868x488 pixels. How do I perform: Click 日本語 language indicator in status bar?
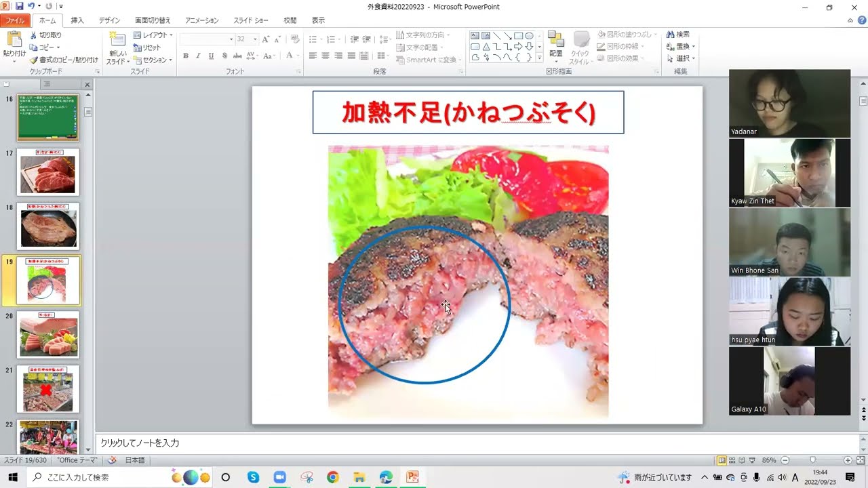click(135, 460)
